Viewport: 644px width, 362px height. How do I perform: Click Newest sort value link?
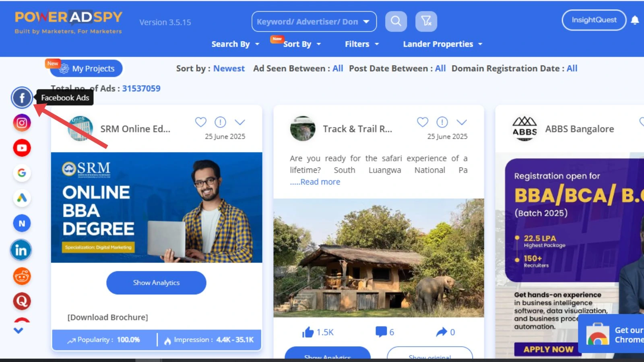229,69
